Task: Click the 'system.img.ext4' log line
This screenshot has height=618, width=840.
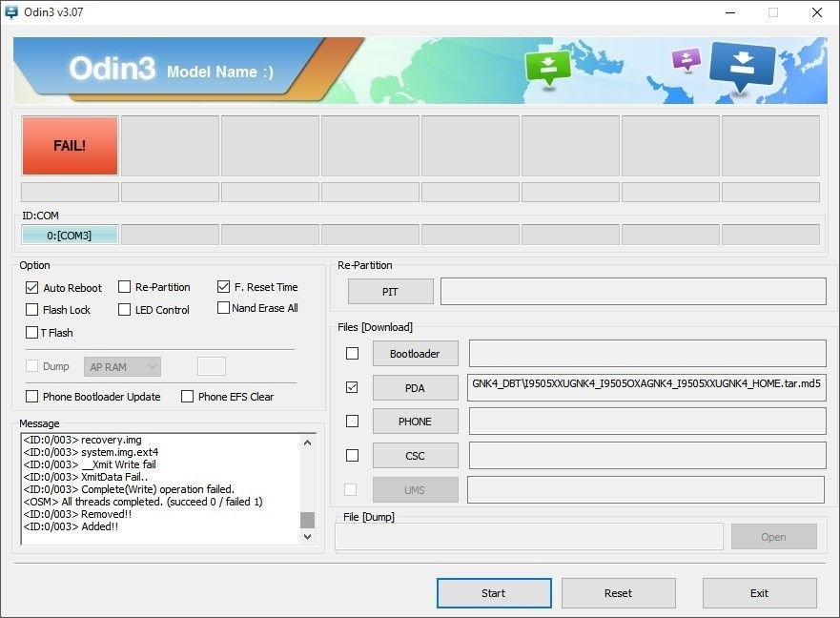Action: pos(91,452)
